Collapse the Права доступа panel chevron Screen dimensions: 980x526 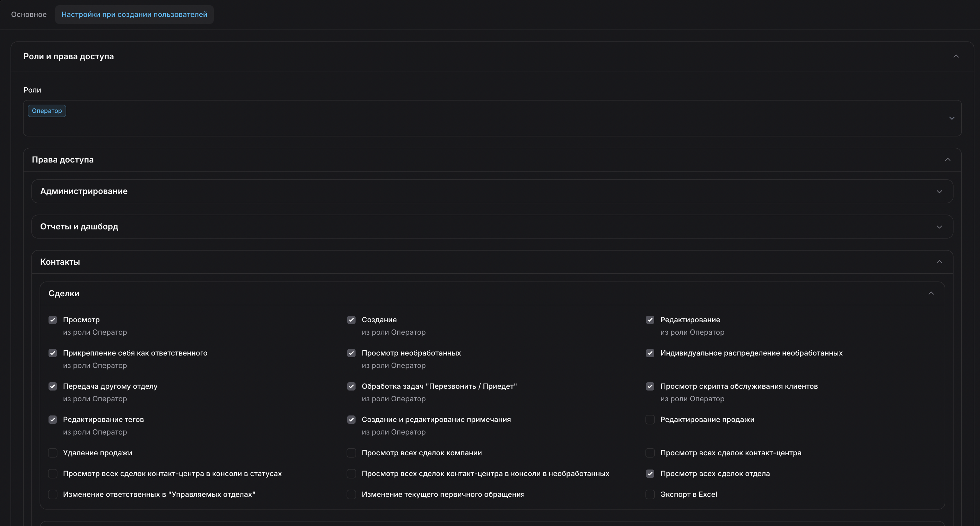(x=947, y=159)
